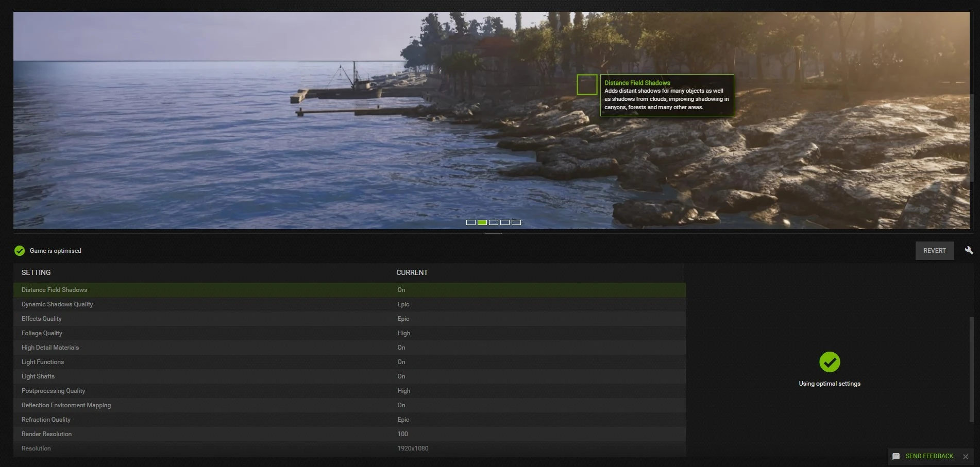Switch to the third screenshot slide indicator
This screenshot has height=467, width=980.
494,222
